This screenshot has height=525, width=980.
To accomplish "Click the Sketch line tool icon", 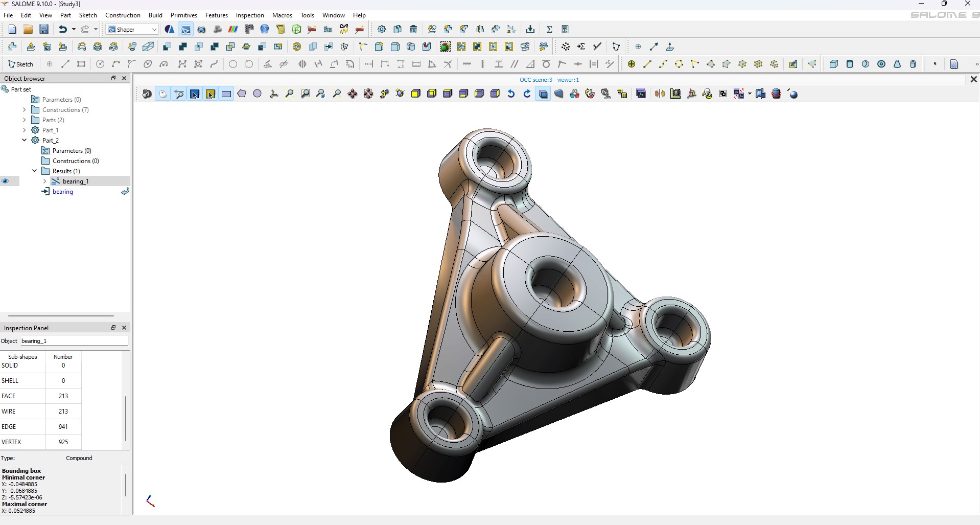I will point(65,64).
